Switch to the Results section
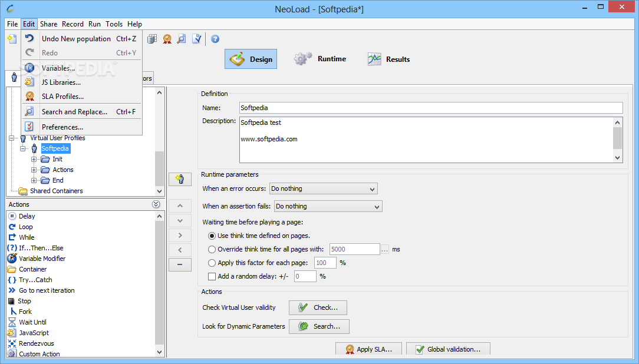This screenshot has height=364, width=639. (389, 59)
